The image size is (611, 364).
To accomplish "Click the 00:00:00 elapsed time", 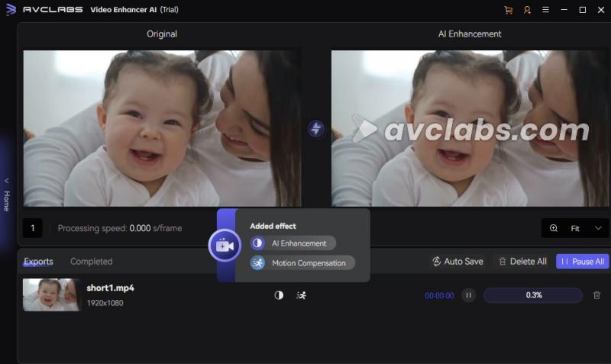I will (439, 296).
